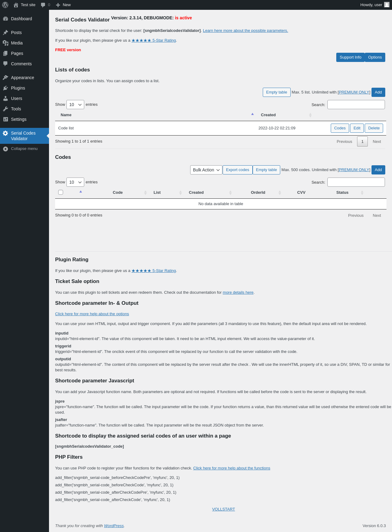Click Empty table in Lists of codes
Image resolution: width=392 pixels, height=532 pixels.
click(277, 92)
